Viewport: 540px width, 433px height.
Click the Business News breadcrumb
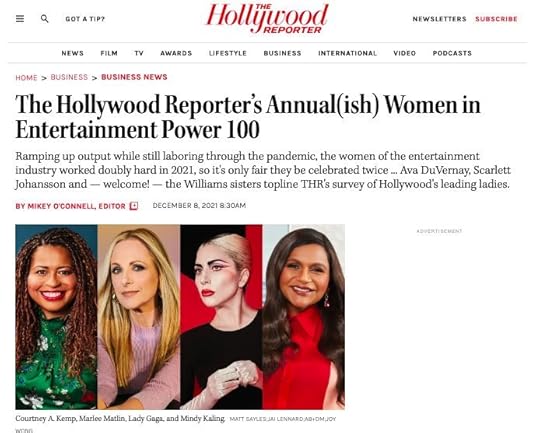[x=134, y=77]
